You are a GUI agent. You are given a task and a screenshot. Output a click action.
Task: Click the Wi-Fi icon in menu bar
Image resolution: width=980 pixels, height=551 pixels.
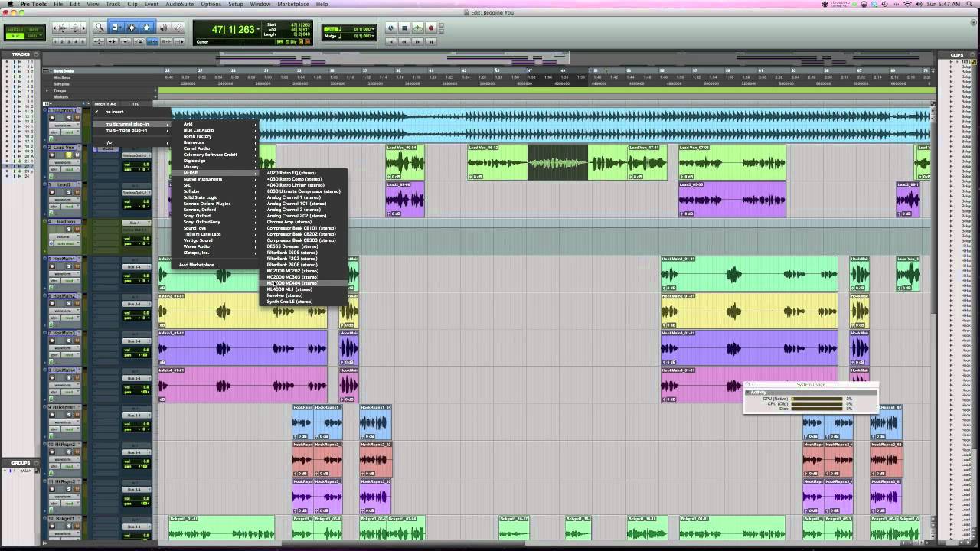coord(908,4)
